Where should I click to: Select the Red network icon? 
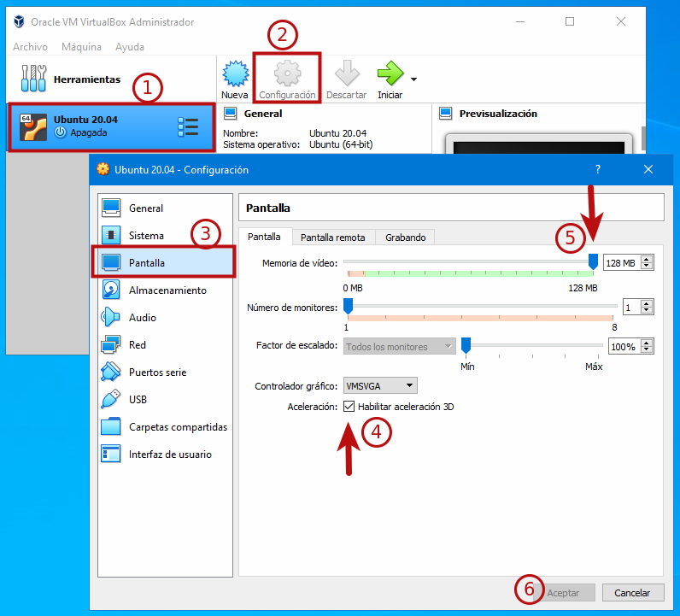[x=111, y=344]
